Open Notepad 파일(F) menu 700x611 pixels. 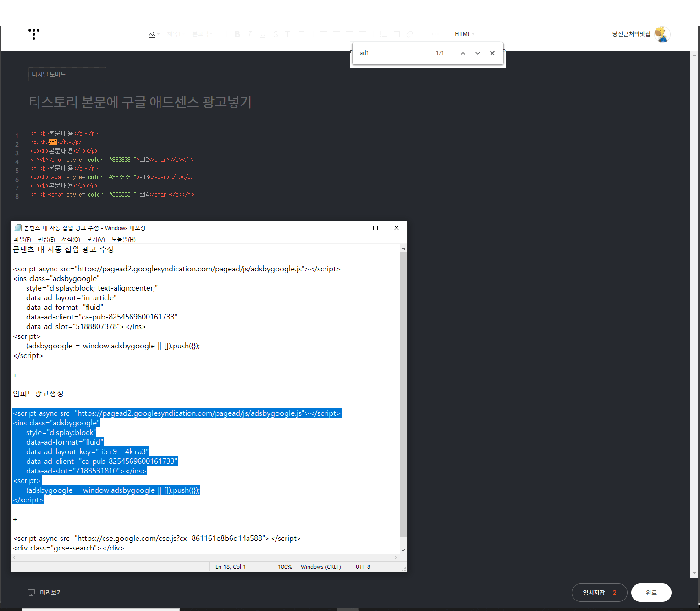[x=22, y=239]
